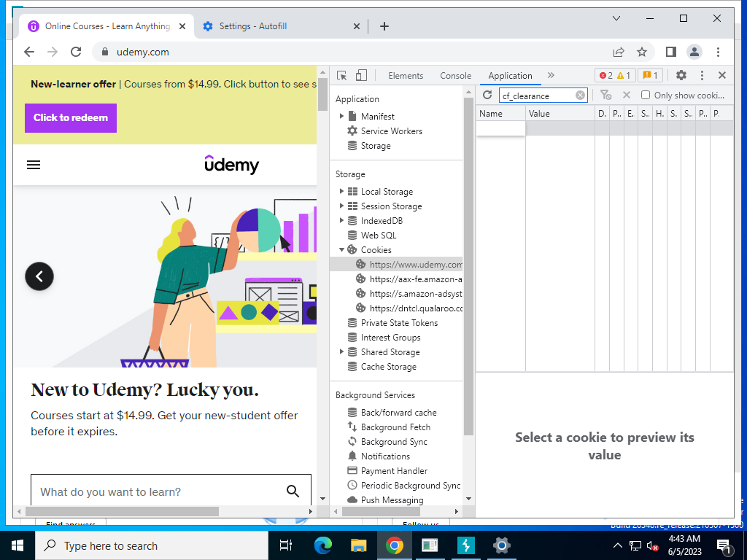Show the previous carousel slide
The height and width of the screenshot is (560, 747).
[39, 276]
